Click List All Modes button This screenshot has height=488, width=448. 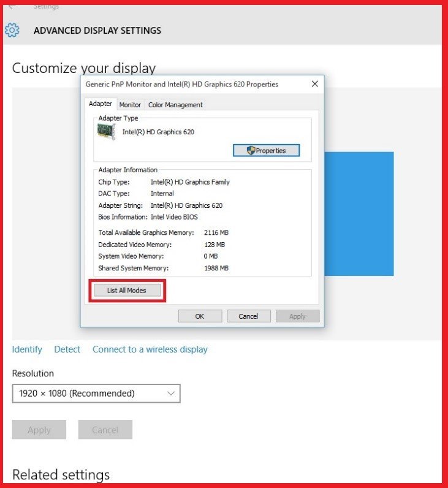click(x=127, y=291)
